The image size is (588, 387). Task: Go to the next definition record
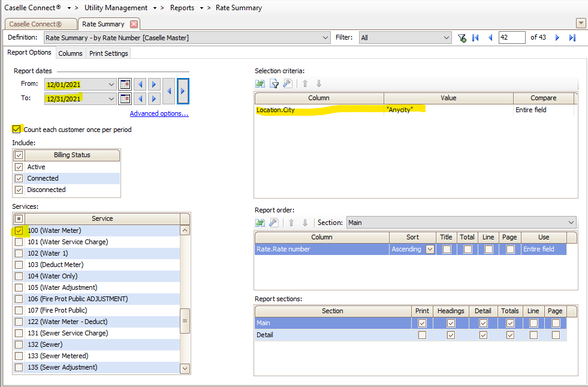pyautogui.click(x=557, y=38)
